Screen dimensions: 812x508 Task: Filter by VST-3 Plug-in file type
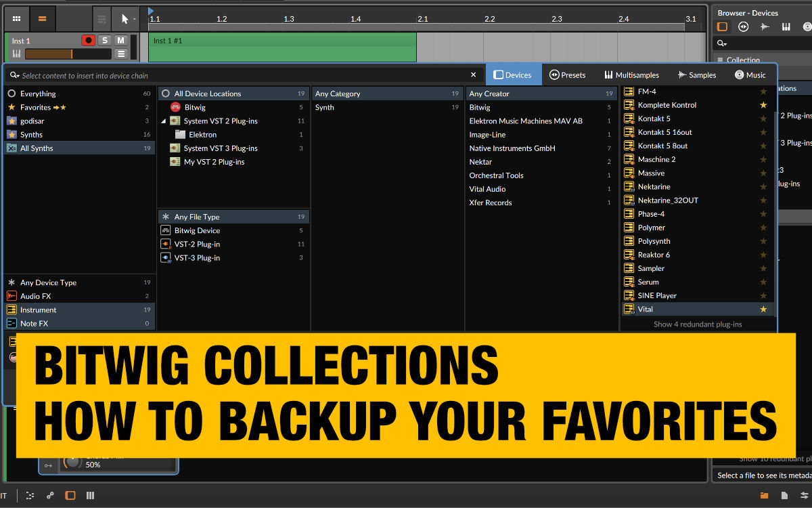[233, 257]
